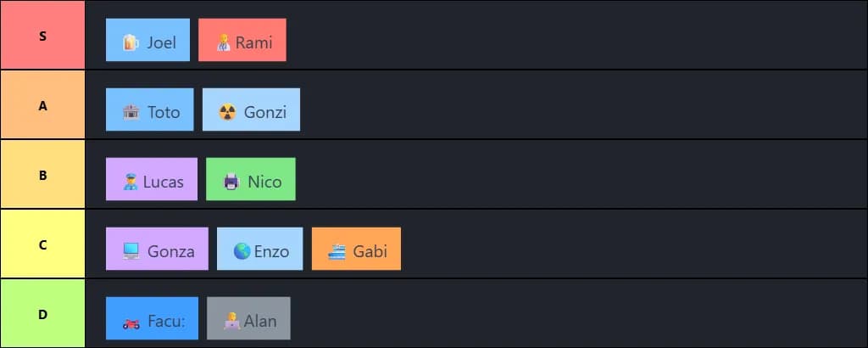Select the orange A tier label
Screen dimensions: 868x348
(42, 105)
